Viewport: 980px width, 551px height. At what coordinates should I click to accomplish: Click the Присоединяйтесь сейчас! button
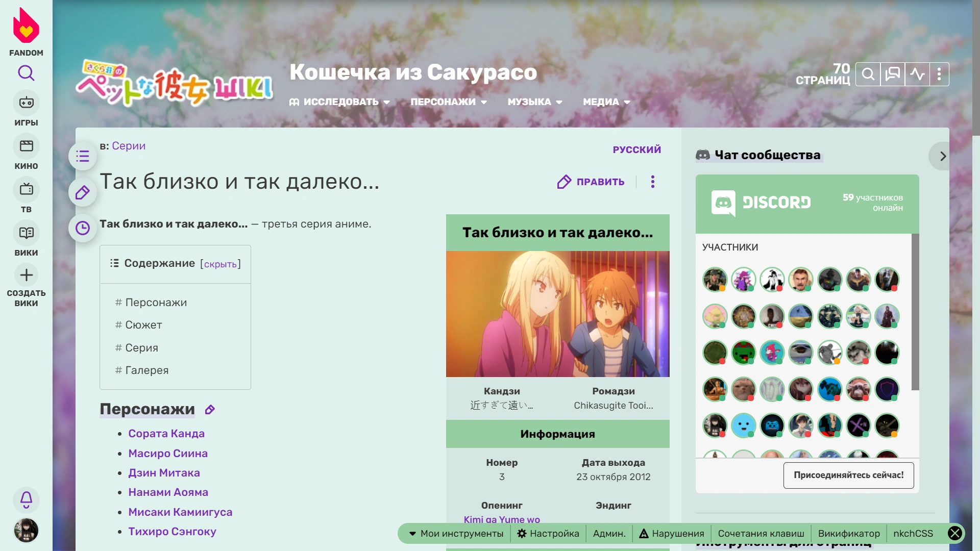tap(848, 475)
